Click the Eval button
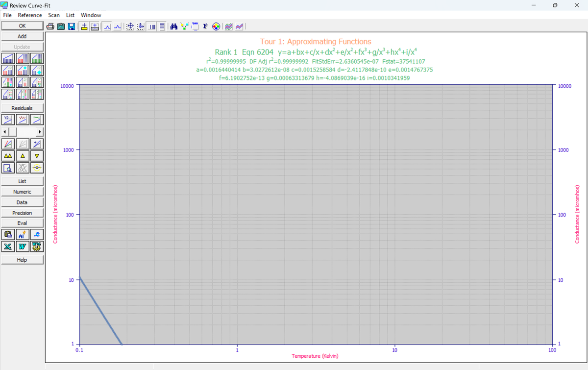Screen dimensions: 588x370 23,223
